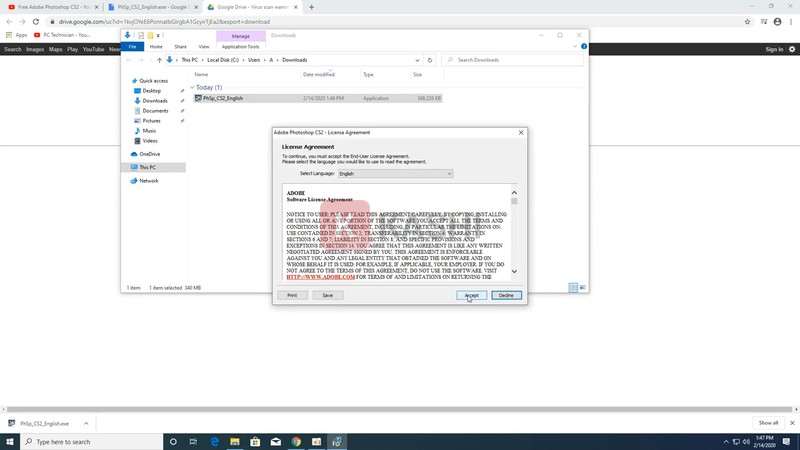Click the Decline button in the installer
This screenshot has width=800, height=450.
[506, 295]
